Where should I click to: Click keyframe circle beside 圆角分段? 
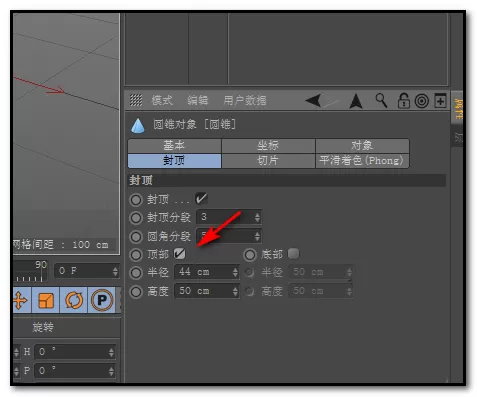click(x=136, y=237)
